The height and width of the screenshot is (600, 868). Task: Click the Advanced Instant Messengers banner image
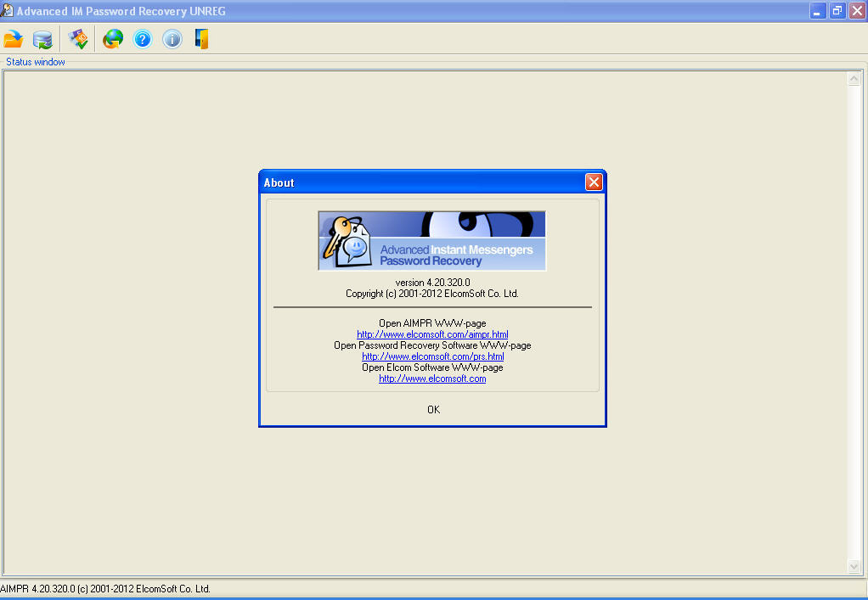pos(431,240)
